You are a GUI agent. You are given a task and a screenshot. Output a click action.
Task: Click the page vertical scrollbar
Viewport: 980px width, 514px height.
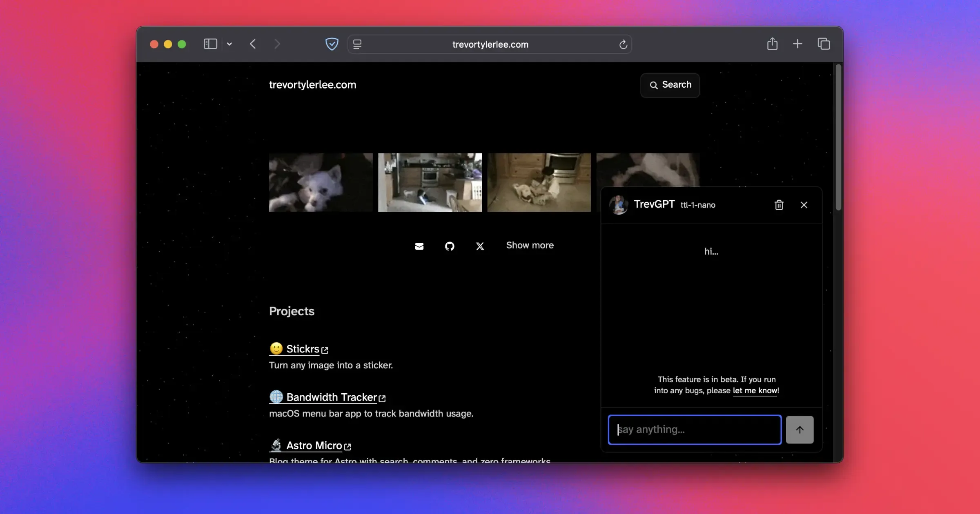click(x=838, y=137)
